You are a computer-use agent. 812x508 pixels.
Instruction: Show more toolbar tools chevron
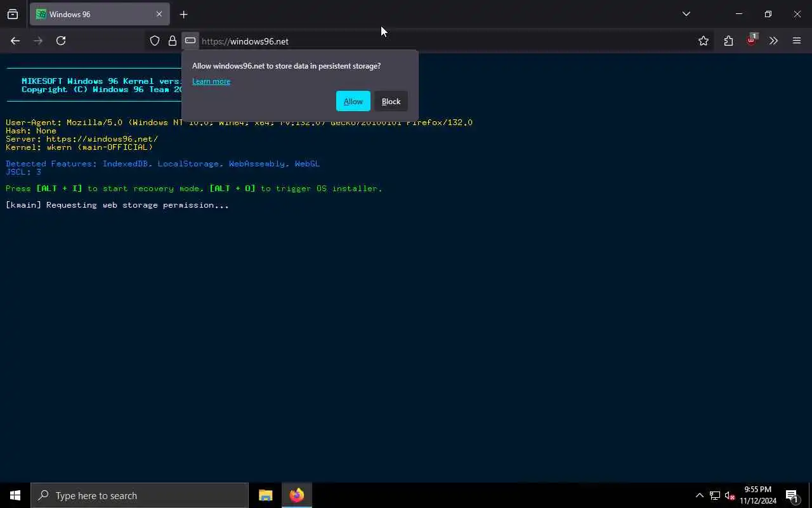[x=773, y=41]
